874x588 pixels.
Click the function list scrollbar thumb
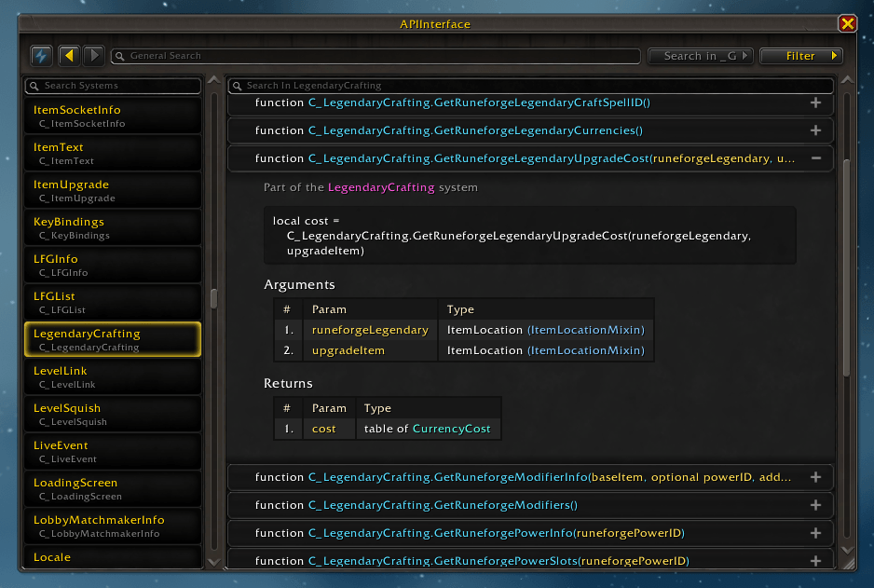click(x=847, y=268)
